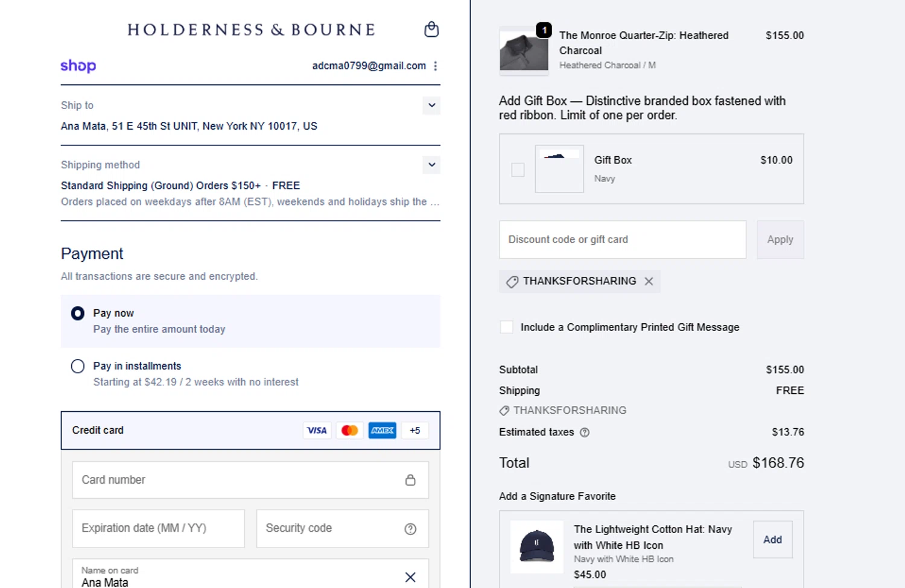Image resolution: width=905 pixels, height=588 pixels.
Task: Click the Mastercard icon
Action: (x=349, y=431)
